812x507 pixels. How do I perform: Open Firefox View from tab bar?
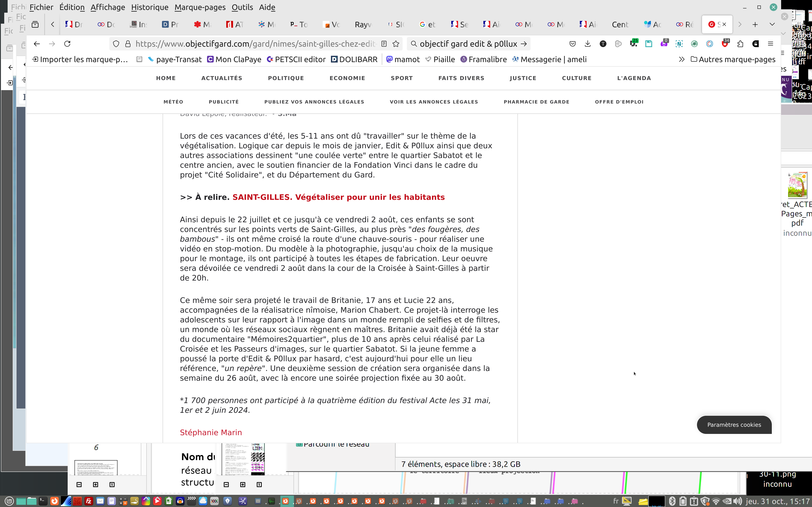35,25
